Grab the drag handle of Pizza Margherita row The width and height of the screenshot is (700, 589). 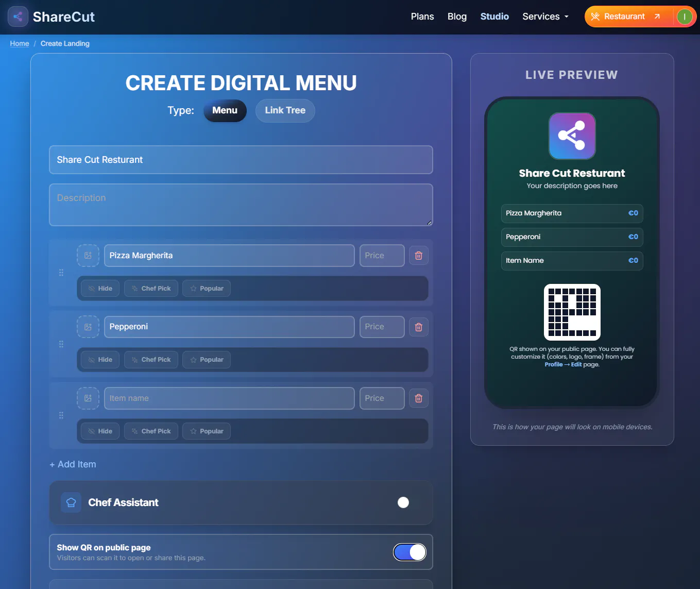pyautogui.click(x=61, y=273)
